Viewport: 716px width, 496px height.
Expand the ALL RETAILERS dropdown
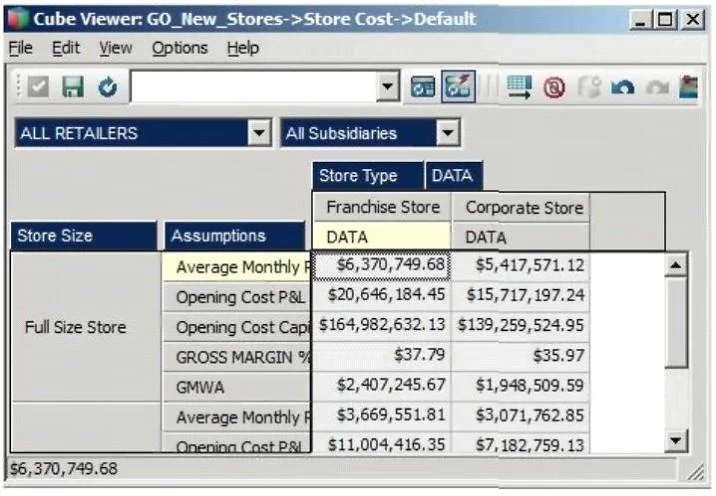[x=259, y=133]
